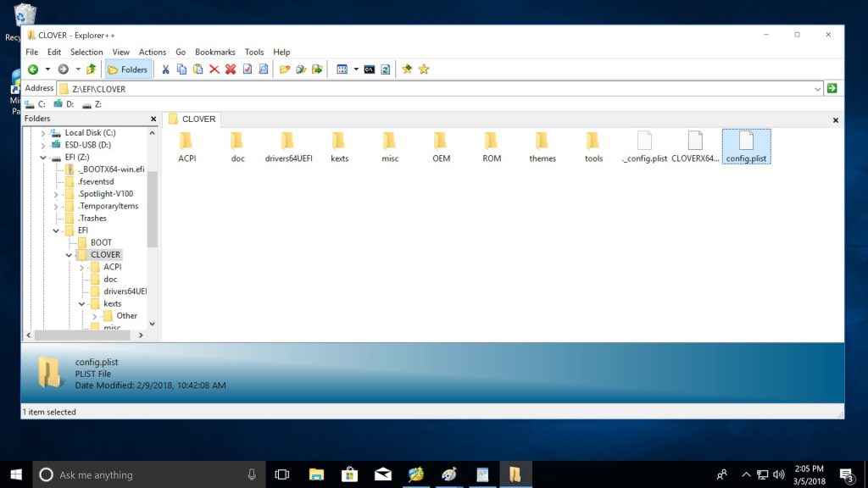Open the Command Prompt toolbar icon
Screen dimensions: 868x488
tap(370, 69)
